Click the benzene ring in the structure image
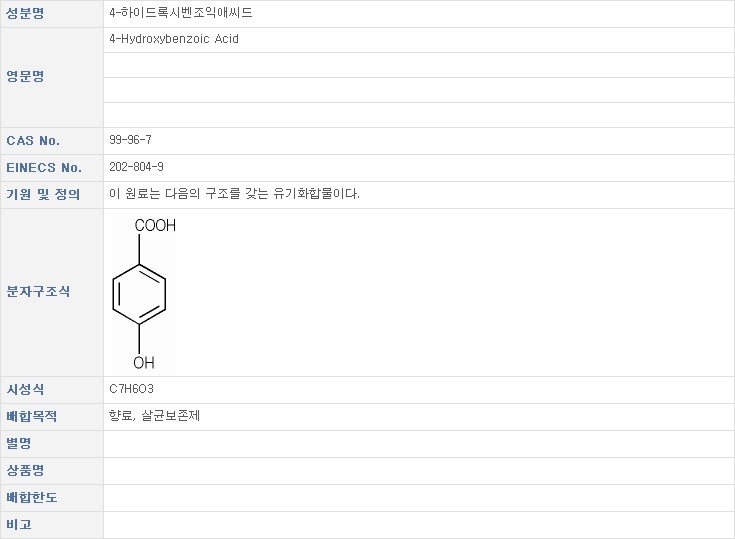Screen dimensions: 735x539 141,293
